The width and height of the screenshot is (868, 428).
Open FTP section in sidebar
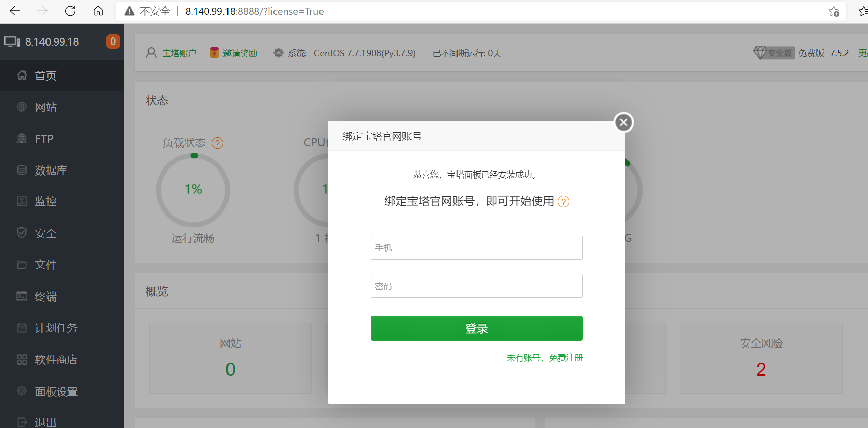point(62,139)
